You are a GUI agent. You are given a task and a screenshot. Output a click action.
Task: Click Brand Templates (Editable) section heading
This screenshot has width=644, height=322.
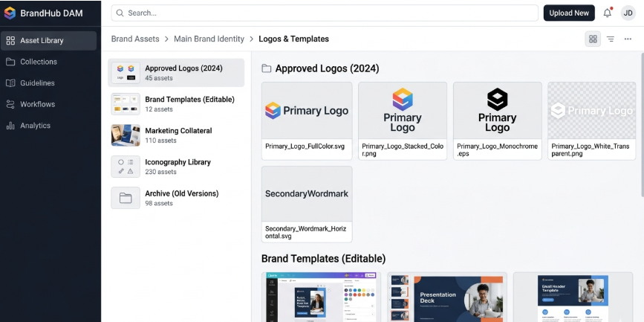point(324,259)
